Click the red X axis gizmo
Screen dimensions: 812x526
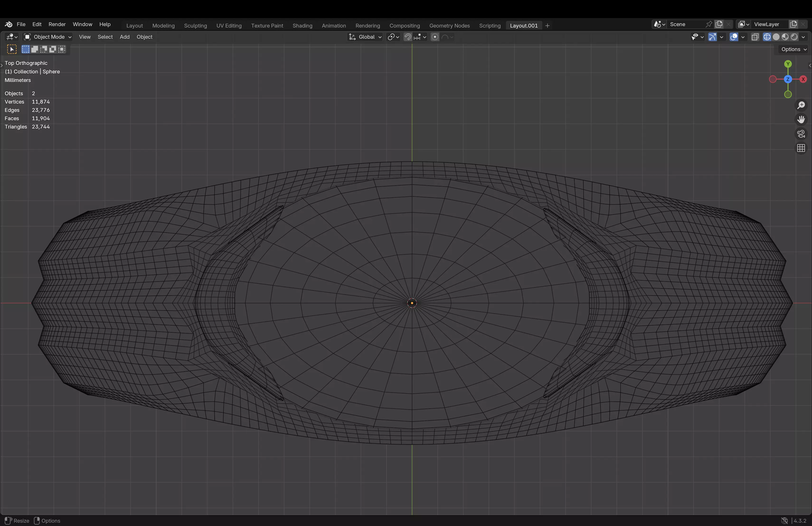(803, 79)
